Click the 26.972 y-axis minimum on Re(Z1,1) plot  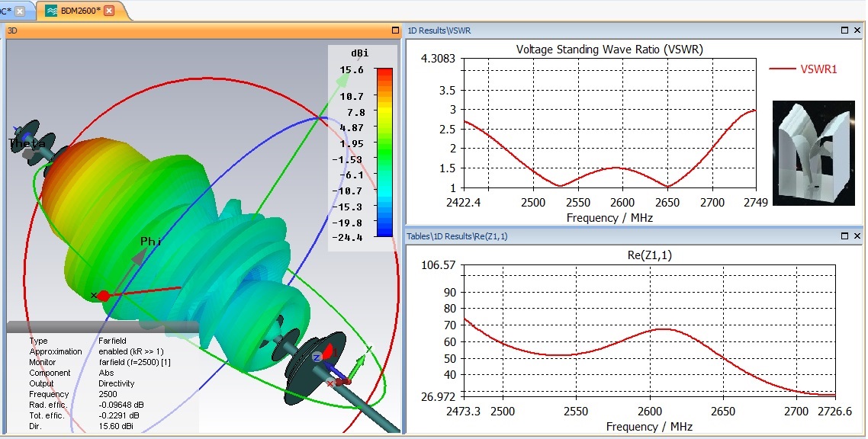439,396
